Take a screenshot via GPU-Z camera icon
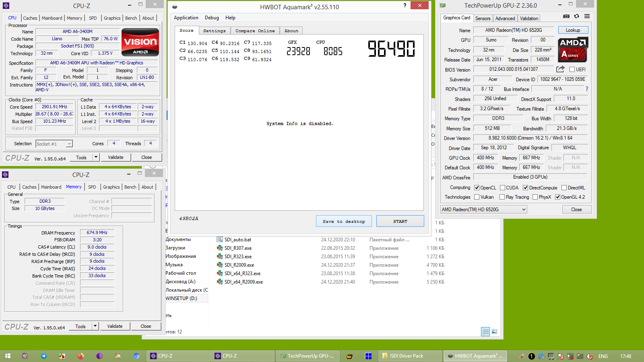644x362 pixels. point(566,16)
